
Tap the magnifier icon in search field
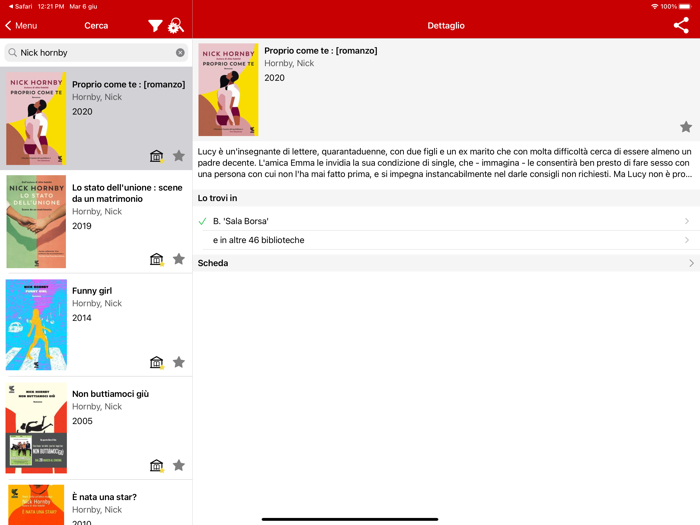point(13,53)
